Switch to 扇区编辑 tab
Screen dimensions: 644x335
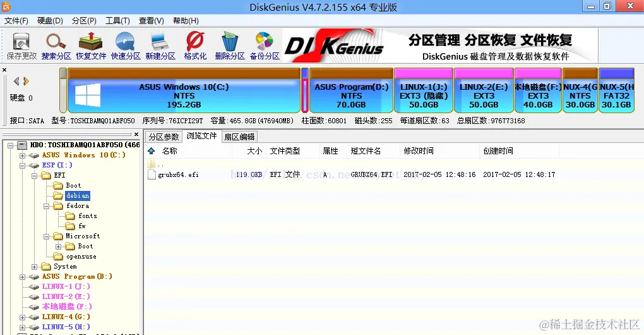click(239, 137)
